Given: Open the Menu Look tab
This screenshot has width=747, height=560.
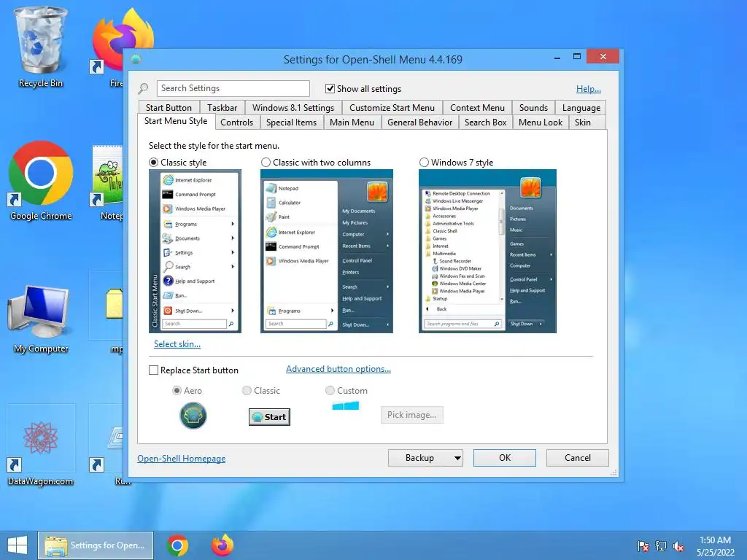Looking at the screenshot, I should [541, 122].
